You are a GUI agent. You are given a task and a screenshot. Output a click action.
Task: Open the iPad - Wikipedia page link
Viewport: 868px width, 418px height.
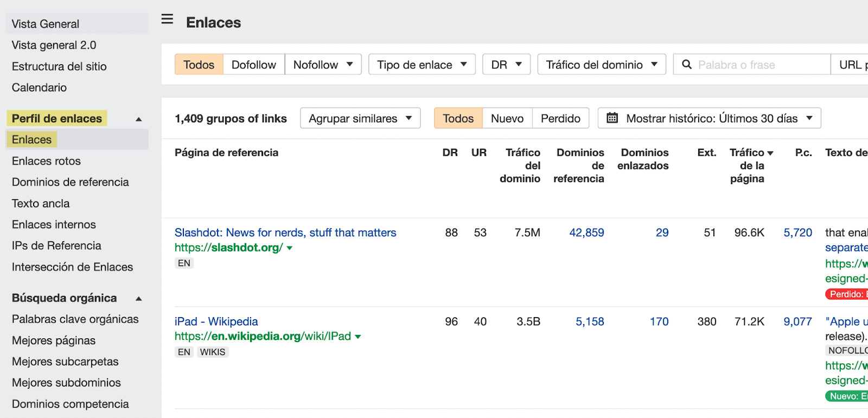pos(216,321)
